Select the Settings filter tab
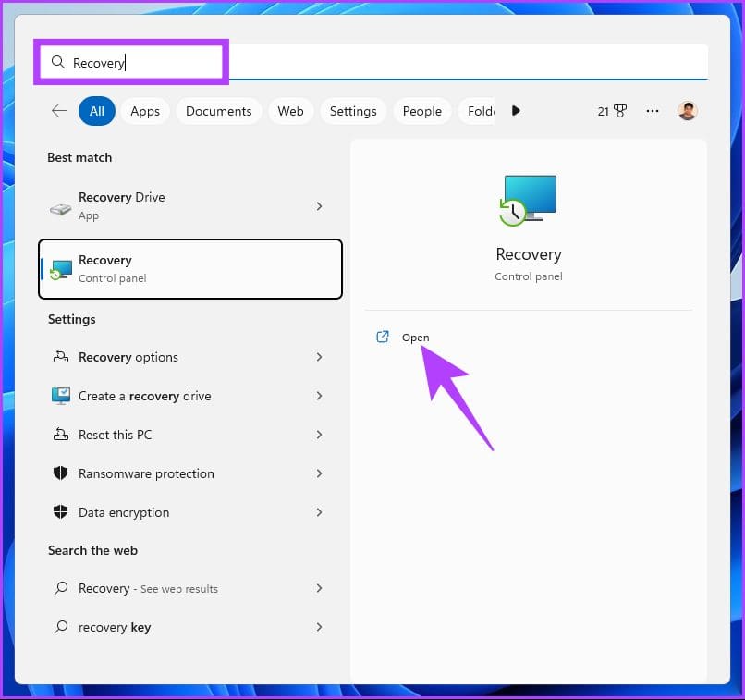745x700 pixels. [353, 111]
